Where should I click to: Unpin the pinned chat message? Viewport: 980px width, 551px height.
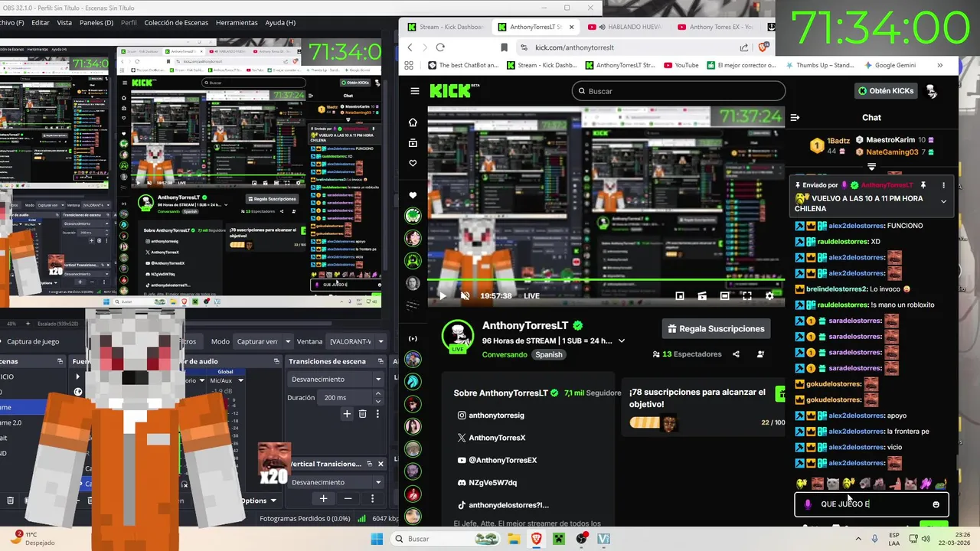(923, 185)
